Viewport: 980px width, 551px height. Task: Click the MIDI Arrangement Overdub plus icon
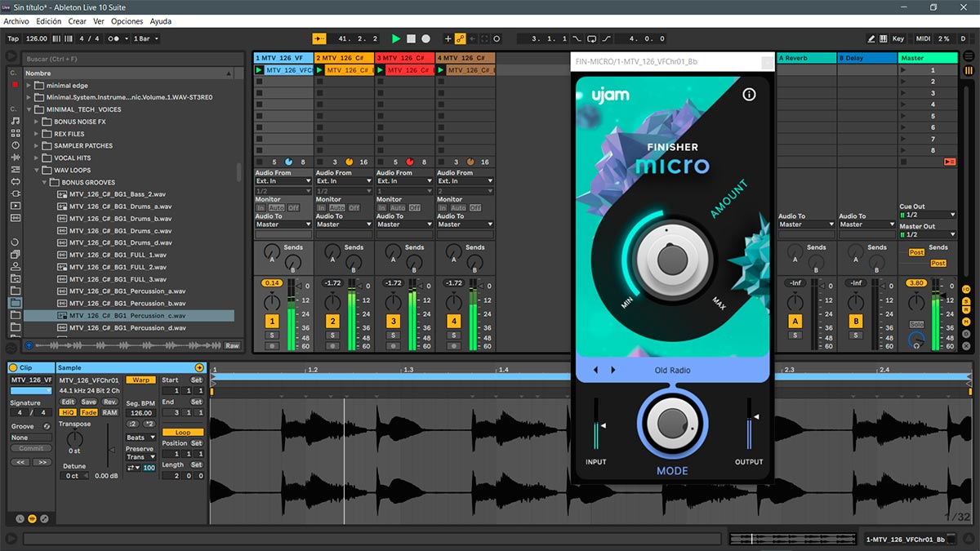coord(448,38)
